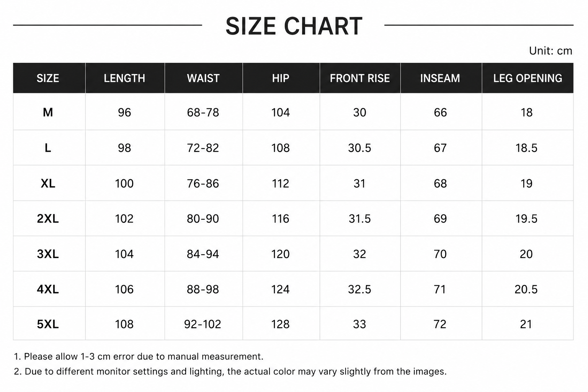Click the 92-102 waist value

tap(203, 324)
